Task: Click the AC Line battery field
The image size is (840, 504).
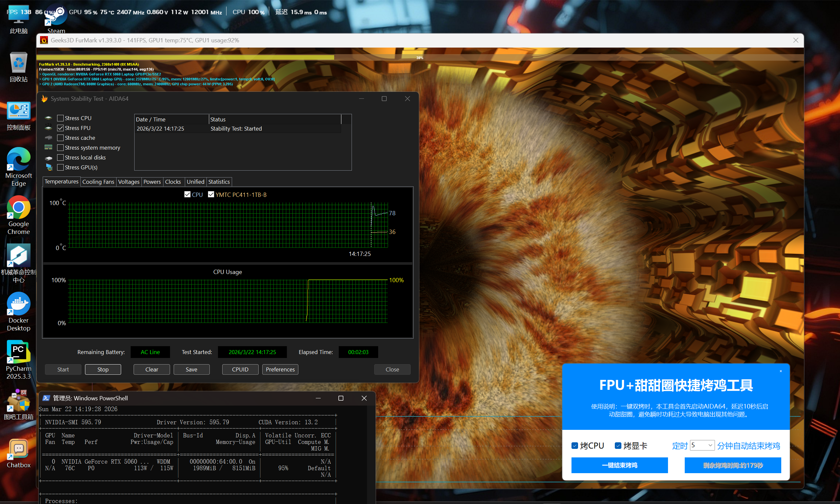Action: (150, 352)
